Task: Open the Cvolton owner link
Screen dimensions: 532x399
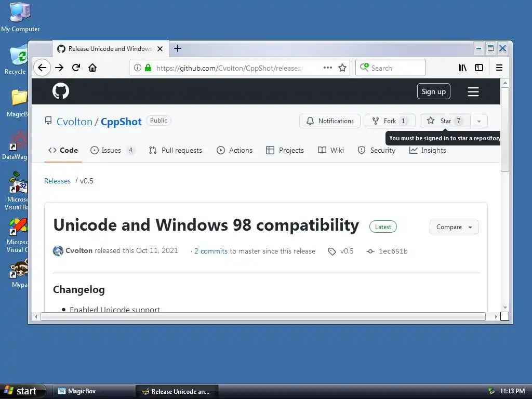Action: coord(74,122)
